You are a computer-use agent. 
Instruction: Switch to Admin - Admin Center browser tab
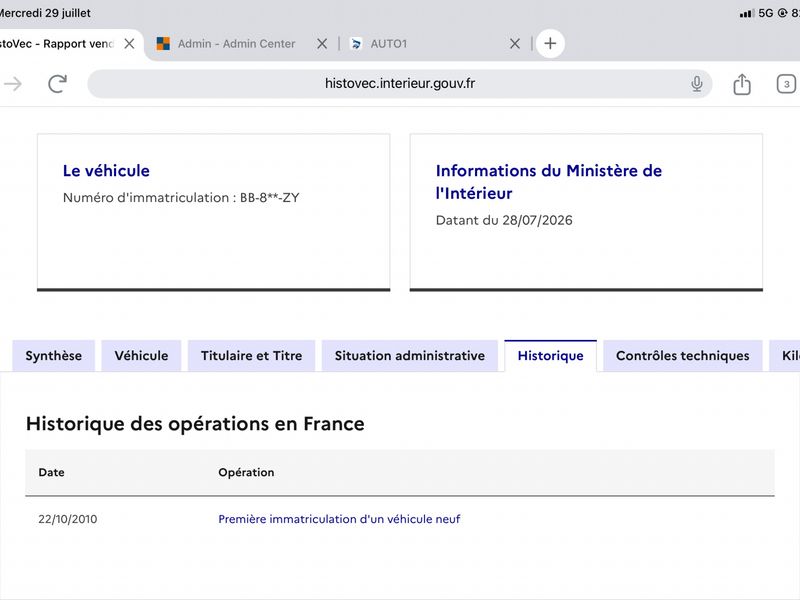coord(236,44)
